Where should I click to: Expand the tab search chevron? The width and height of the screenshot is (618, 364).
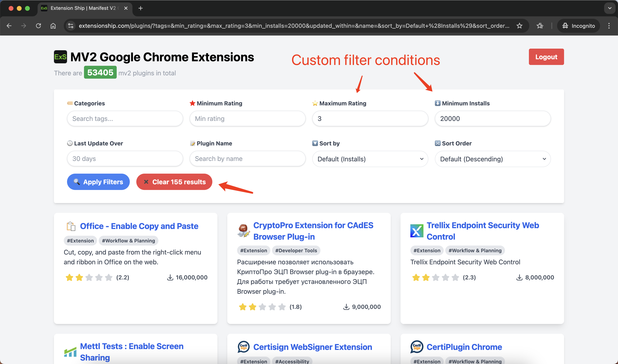pos(610,8)
